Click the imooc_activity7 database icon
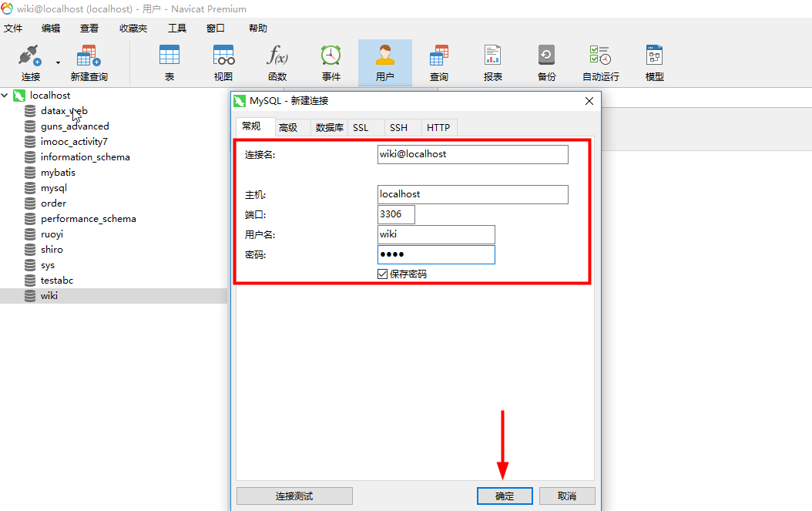Viewport: 812px width, 511px height. 31,142
